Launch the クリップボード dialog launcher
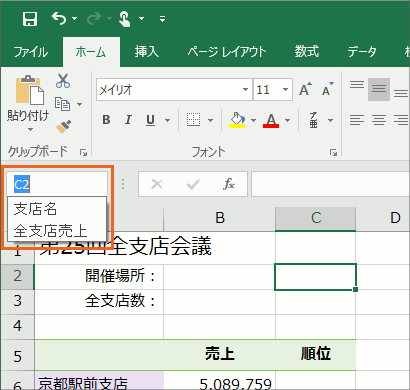The width and height of the screenshot is (410, 390). click(x=83, y=153)
